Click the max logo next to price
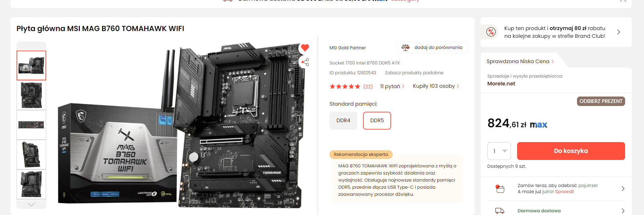 coord(538,125)
